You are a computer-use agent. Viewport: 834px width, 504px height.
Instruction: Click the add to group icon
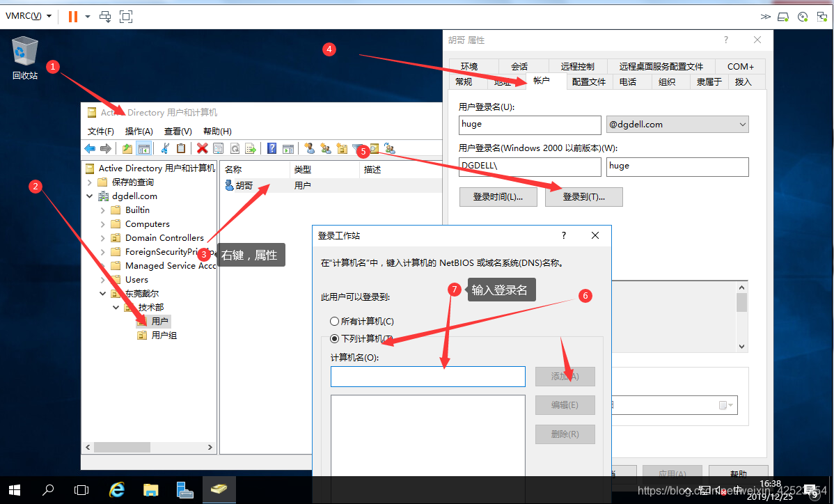[389, 148]
